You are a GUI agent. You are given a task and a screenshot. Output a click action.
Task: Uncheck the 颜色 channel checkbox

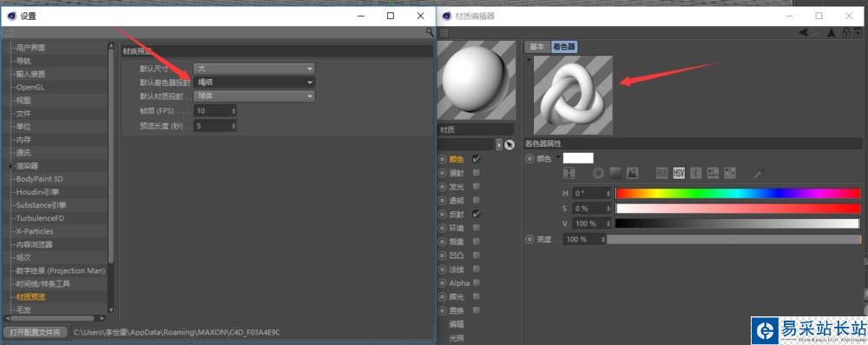pyautogui.click(x=476, y=159)
